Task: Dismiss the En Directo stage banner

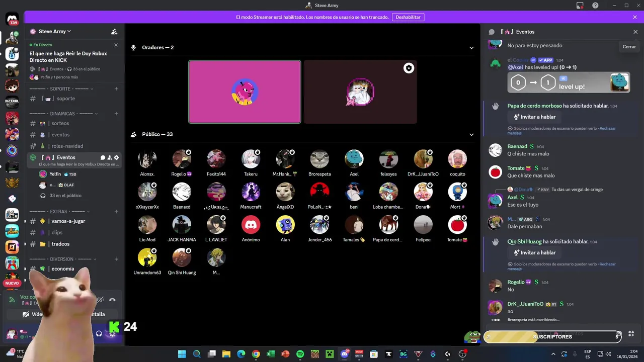Action: pos(116,45)
